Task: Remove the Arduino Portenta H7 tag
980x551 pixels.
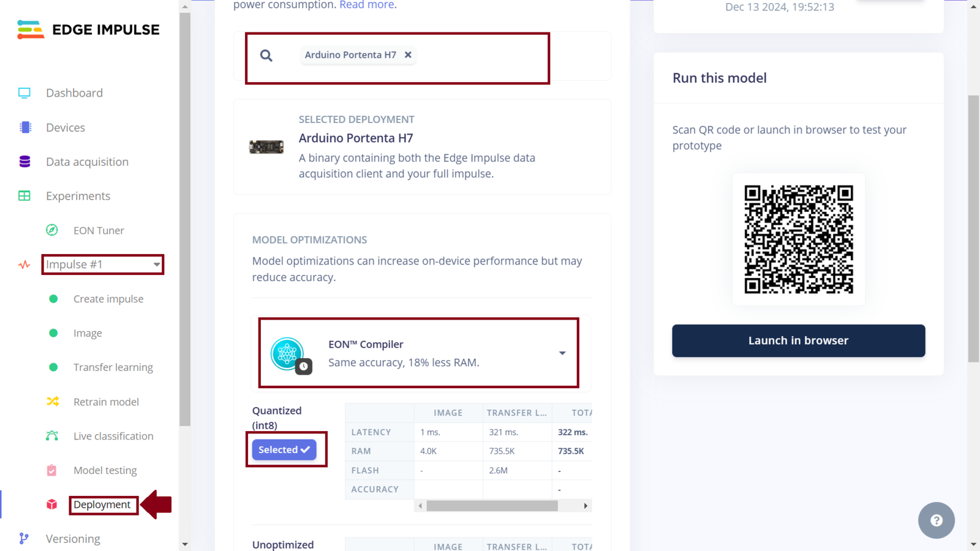Action: pyautogui.click(x=408, y=55)
